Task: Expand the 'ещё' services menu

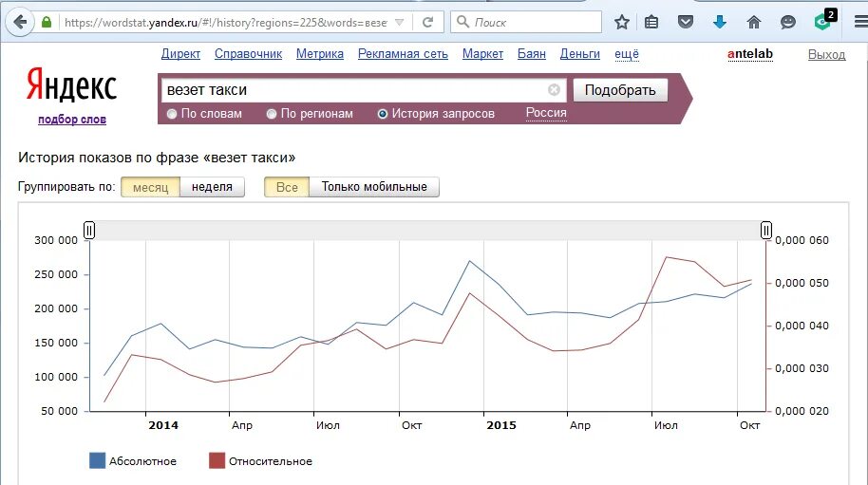Action: point(627,54)
